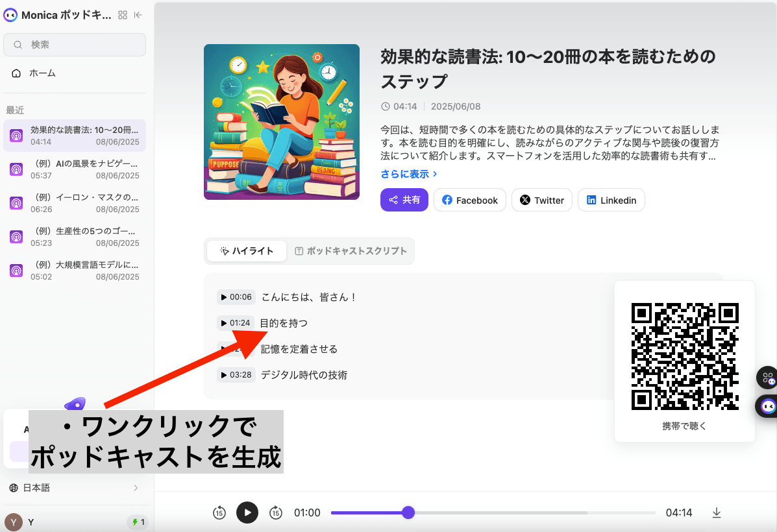Screen dimensions: 777x532
Task: Skip forward 15 seconds in the player
Action: [x=275, y=513]
